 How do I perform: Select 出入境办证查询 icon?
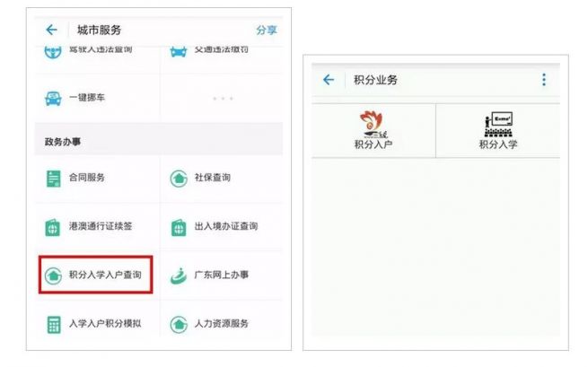[x=179, y=226]
